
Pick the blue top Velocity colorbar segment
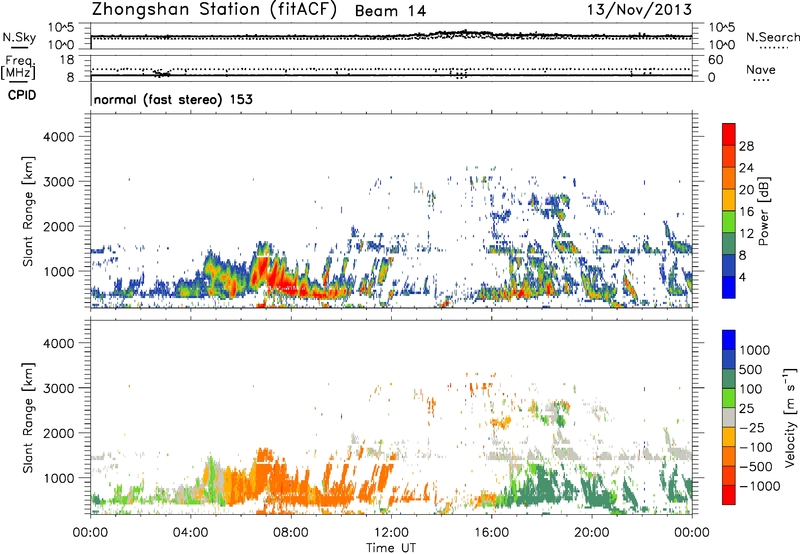click(729, 340)
